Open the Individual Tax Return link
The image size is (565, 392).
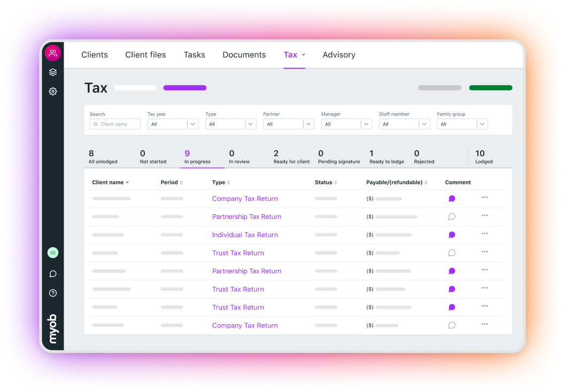pyautogui.click(x=245, y=234)
